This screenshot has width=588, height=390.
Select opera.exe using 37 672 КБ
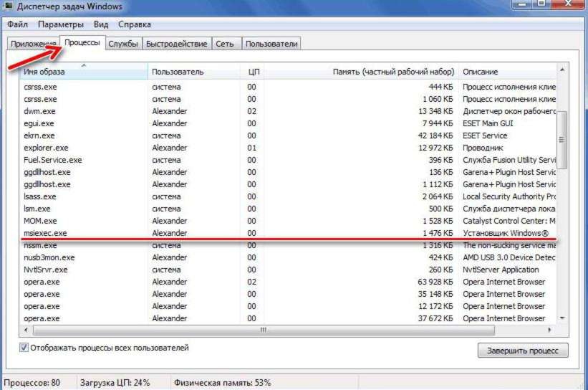coord(289,318)
